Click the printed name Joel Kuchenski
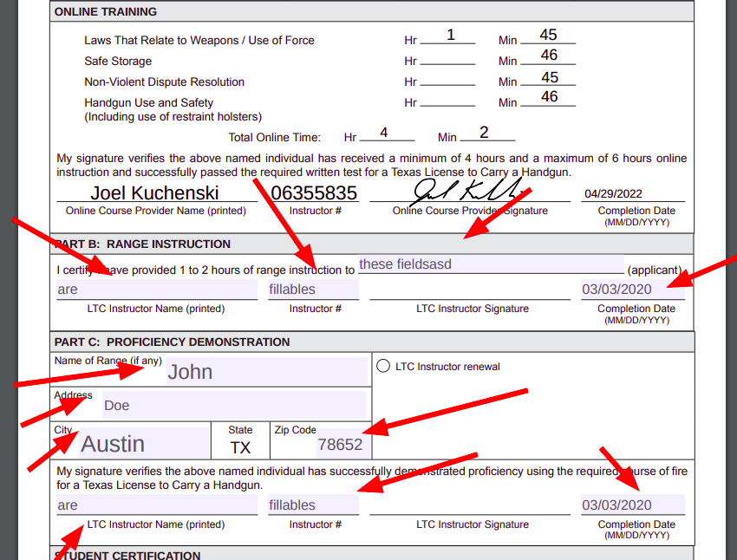737x560 pixels. click(154, 192)
